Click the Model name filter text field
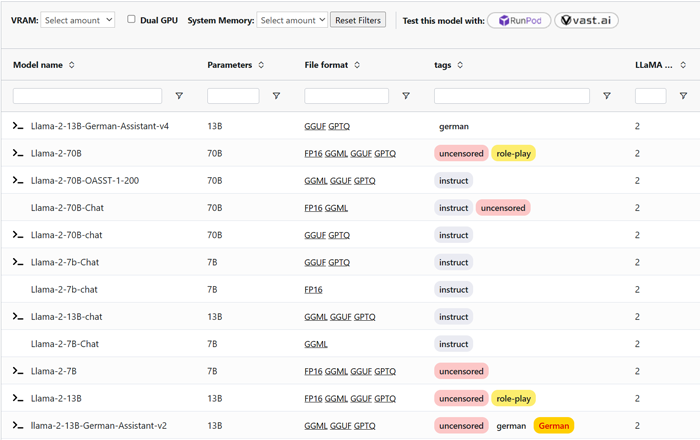The width and height of the screenshot is (700, 440). [x=87, y=96]
